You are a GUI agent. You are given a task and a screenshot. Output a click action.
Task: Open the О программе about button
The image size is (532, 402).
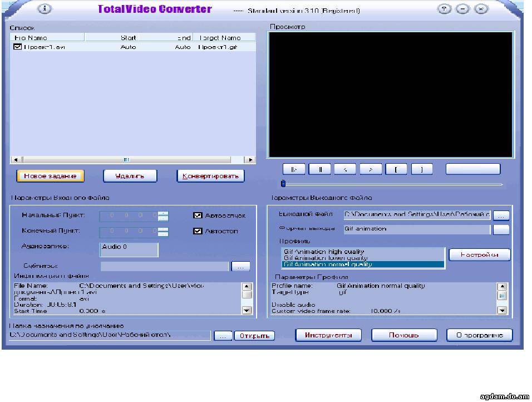(480, 335)
